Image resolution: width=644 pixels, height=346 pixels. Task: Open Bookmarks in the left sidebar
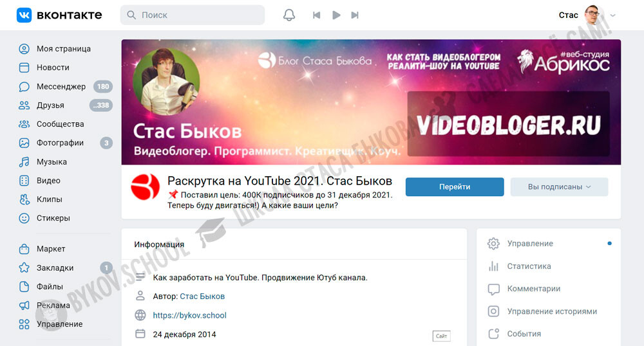point(55,268)
